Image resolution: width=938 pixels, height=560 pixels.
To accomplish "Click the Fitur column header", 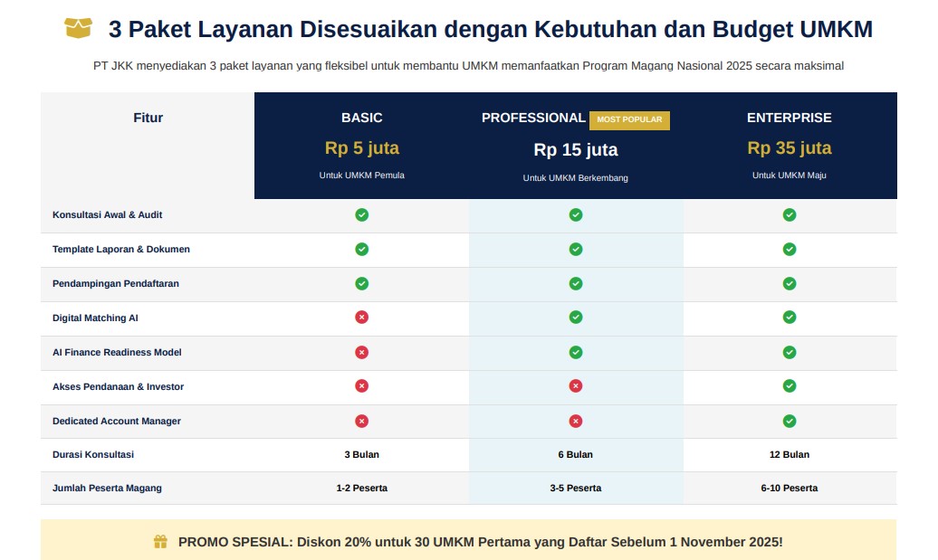I will 148,118.
